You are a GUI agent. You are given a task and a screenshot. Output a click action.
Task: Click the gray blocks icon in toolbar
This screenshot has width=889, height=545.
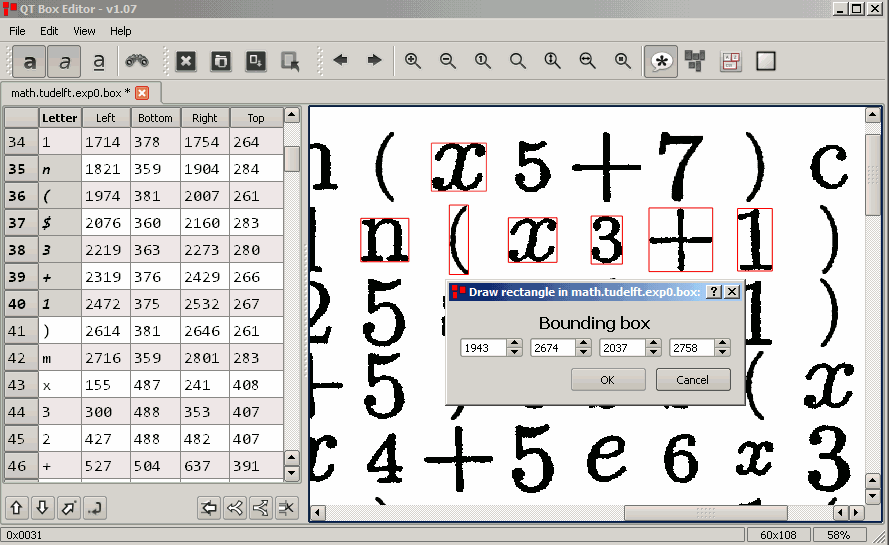(x=695, y=61)
